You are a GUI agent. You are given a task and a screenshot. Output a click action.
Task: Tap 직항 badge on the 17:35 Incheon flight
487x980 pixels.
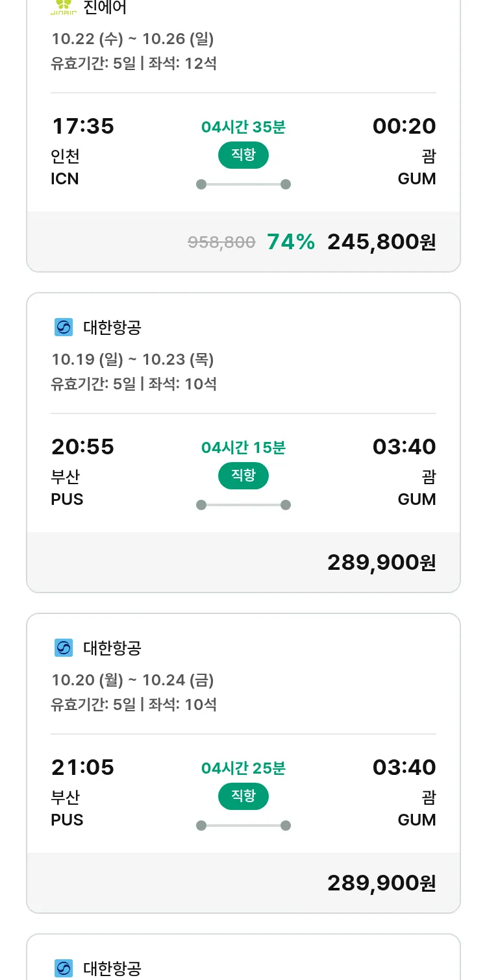pyautogui.click(x=243, y=155)
